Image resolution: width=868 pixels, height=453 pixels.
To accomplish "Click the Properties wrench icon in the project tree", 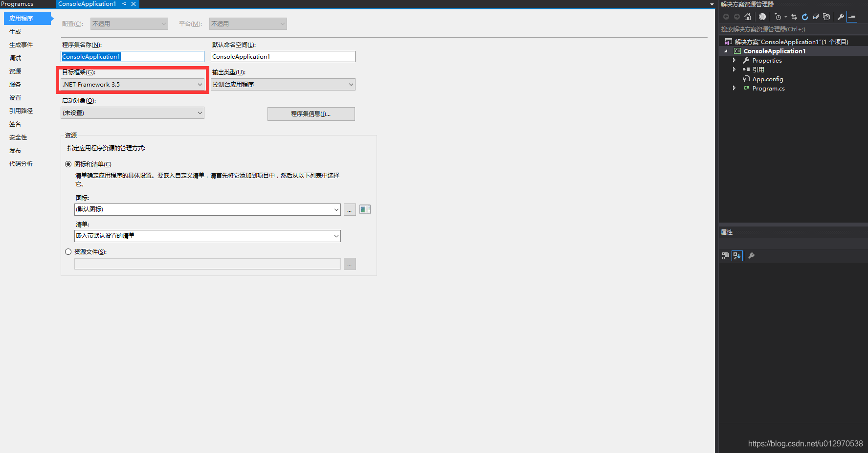I will click(746, 60).
